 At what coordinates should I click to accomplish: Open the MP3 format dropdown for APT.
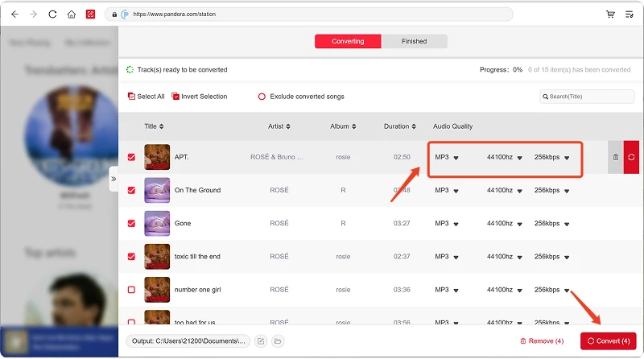447,157
